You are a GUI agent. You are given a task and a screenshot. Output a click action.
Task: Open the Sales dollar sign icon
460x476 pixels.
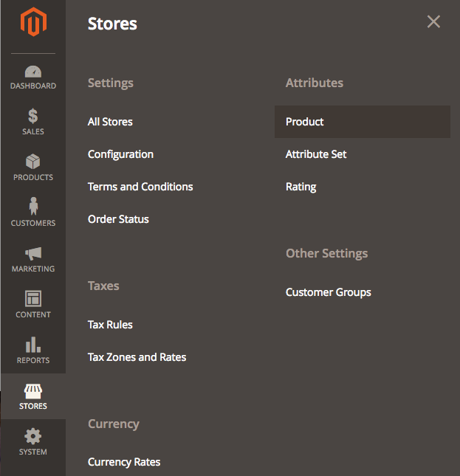coord(33,116)
